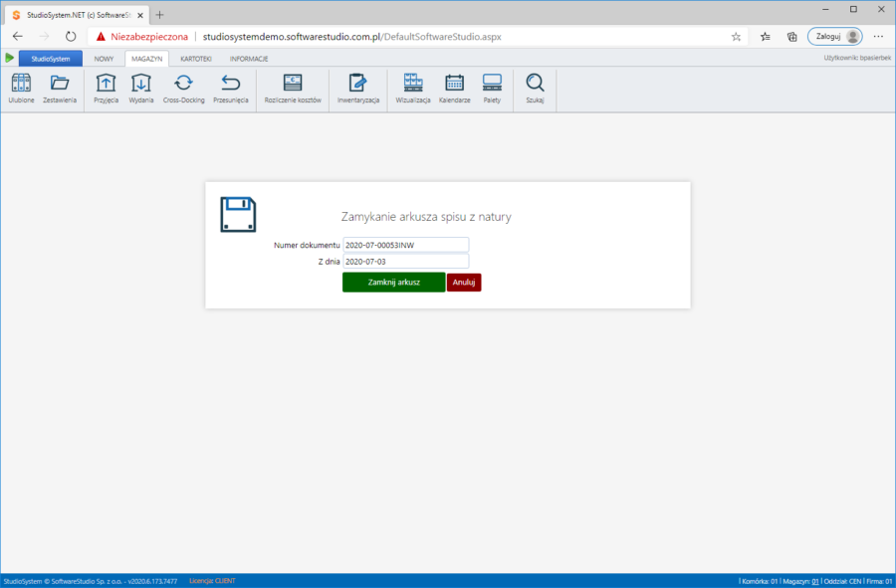The width and height of the screenshot is (896, 588).
Task: Select the StudioSystem.NET browser tab
Action: point(78,15)
